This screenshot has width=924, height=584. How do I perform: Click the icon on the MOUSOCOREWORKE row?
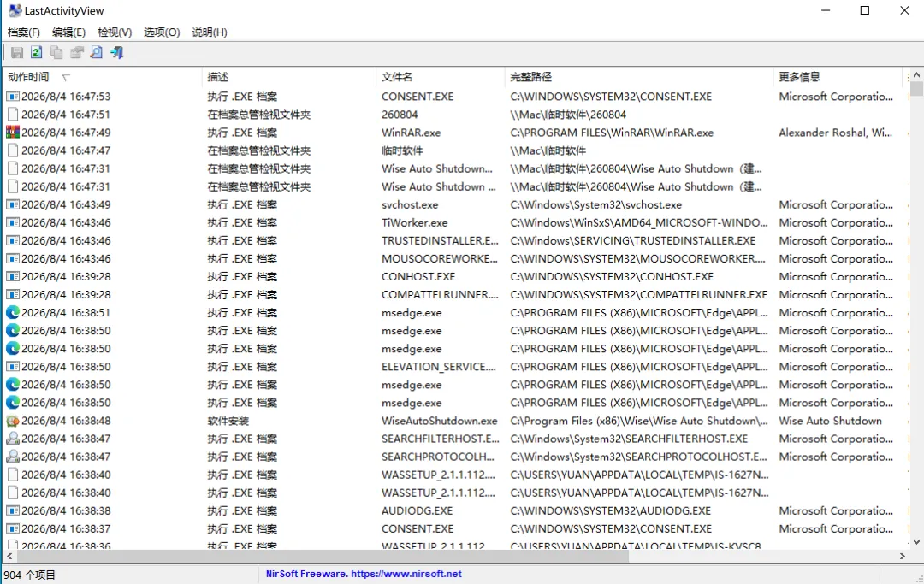pos(12,258)
